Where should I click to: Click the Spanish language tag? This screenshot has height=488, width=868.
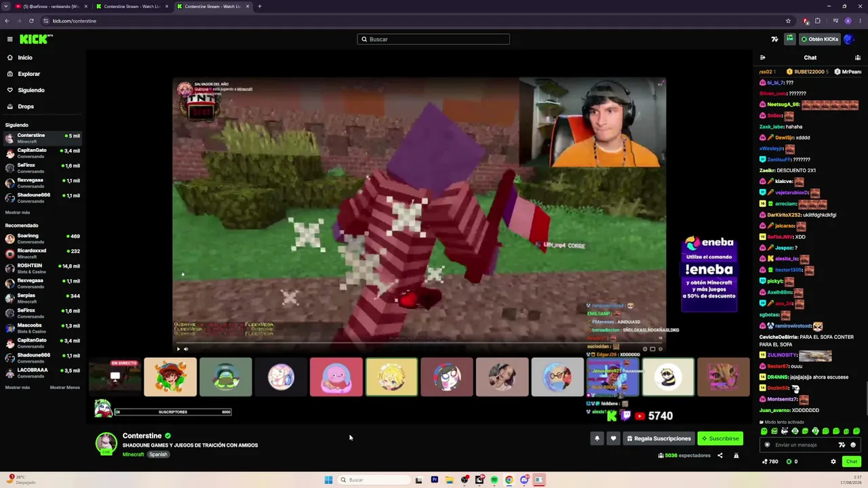pos(158,455)
